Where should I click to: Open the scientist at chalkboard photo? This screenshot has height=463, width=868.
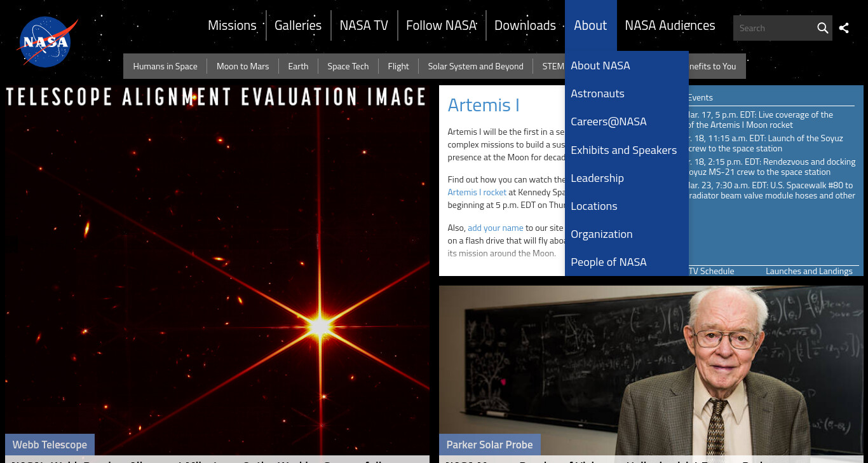(x=651, y=359)
